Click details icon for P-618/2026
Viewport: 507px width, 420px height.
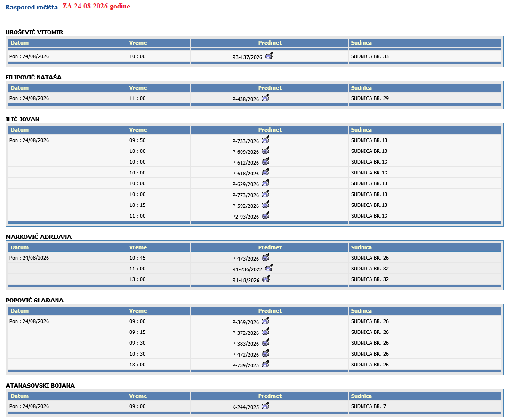266,172
